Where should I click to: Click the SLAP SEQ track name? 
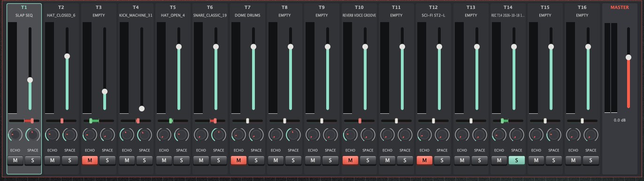(24, 16)
